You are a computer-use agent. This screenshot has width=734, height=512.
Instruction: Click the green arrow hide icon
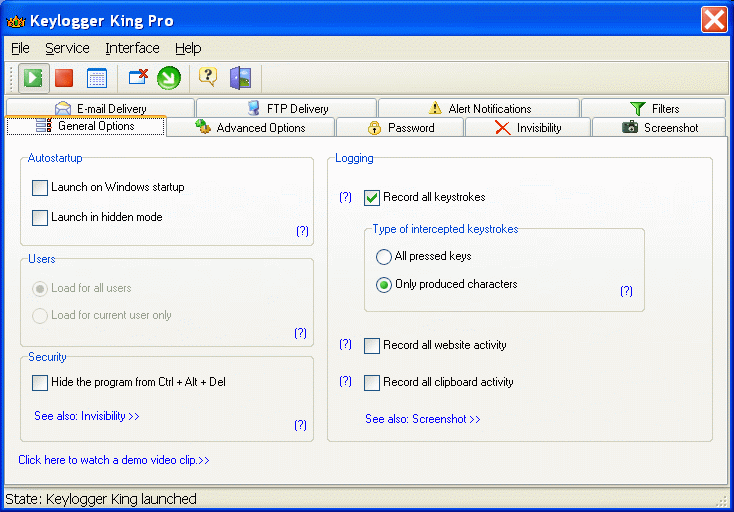click(x=169, y=78)
